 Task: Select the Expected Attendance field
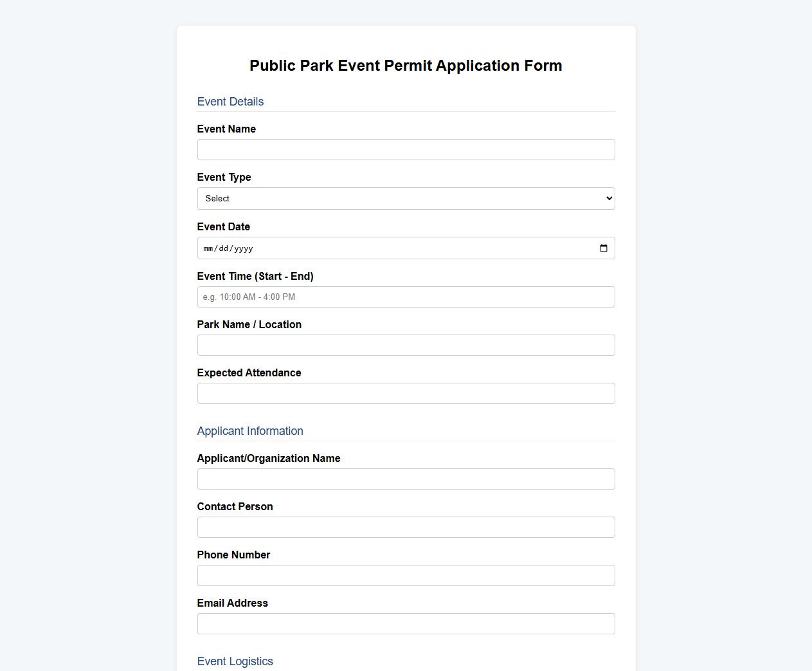click(x=406, y=393)
